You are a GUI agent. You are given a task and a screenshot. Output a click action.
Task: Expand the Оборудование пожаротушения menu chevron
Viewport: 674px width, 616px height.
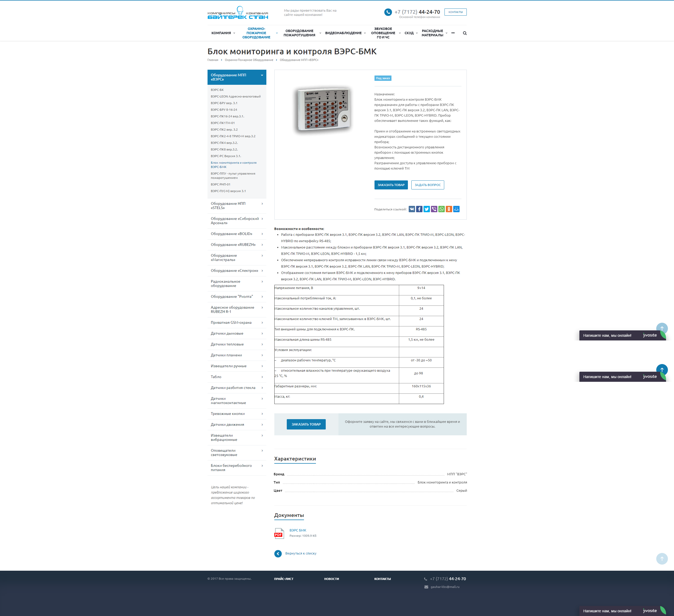(x=320, y=33)
